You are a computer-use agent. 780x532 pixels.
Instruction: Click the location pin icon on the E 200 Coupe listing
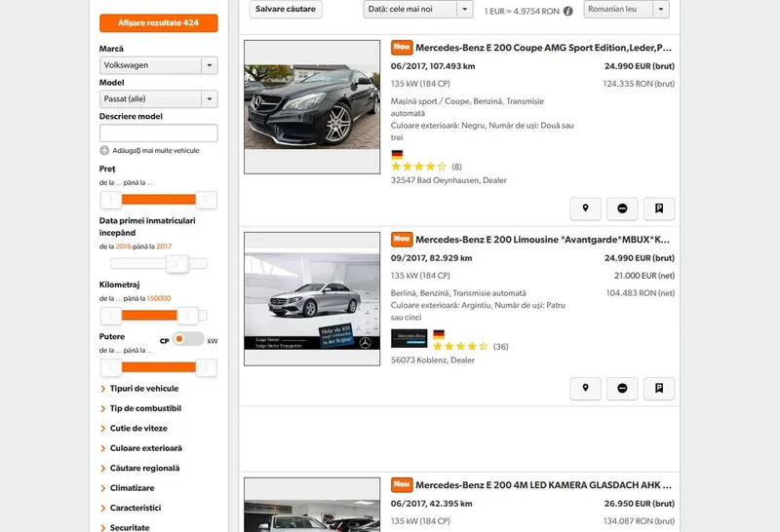point(585,209)
